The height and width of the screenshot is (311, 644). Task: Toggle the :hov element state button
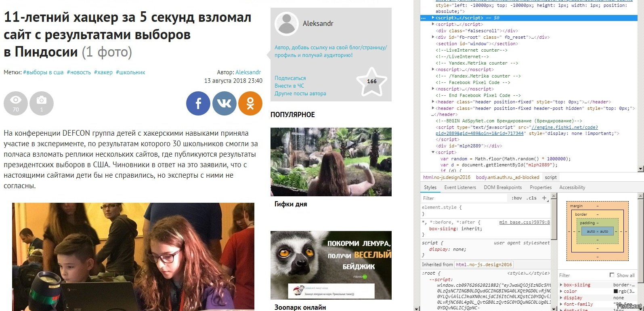[x=516, y=198]
